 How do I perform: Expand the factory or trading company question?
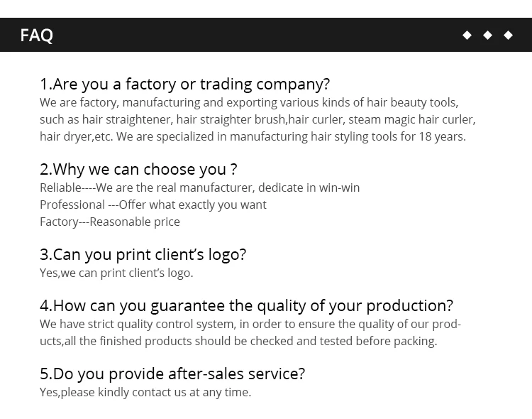pyautogui.click(x=184, y=84)
